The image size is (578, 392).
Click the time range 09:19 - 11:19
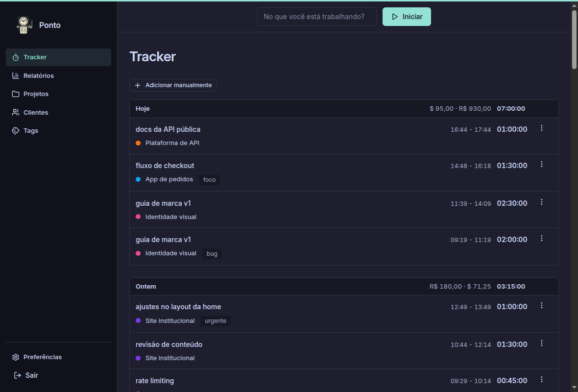(x=471, y=240)
